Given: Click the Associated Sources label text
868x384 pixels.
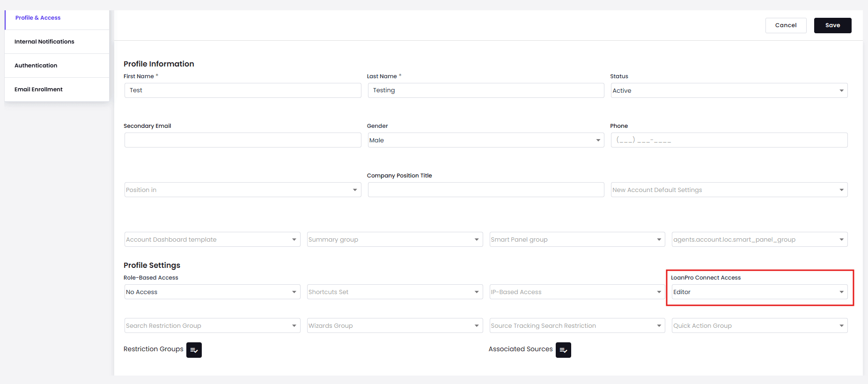Looking at the screenshot, I should [x=521, y=349].
